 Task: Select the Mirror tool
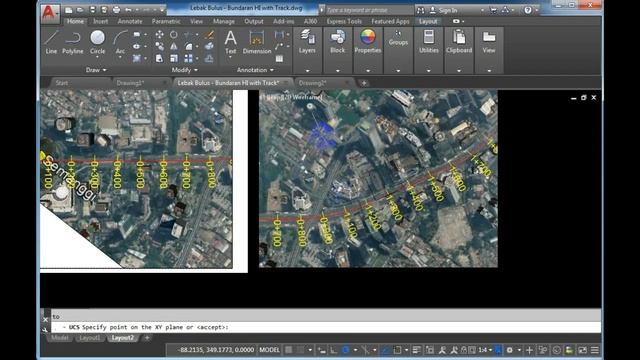[174, 47]
